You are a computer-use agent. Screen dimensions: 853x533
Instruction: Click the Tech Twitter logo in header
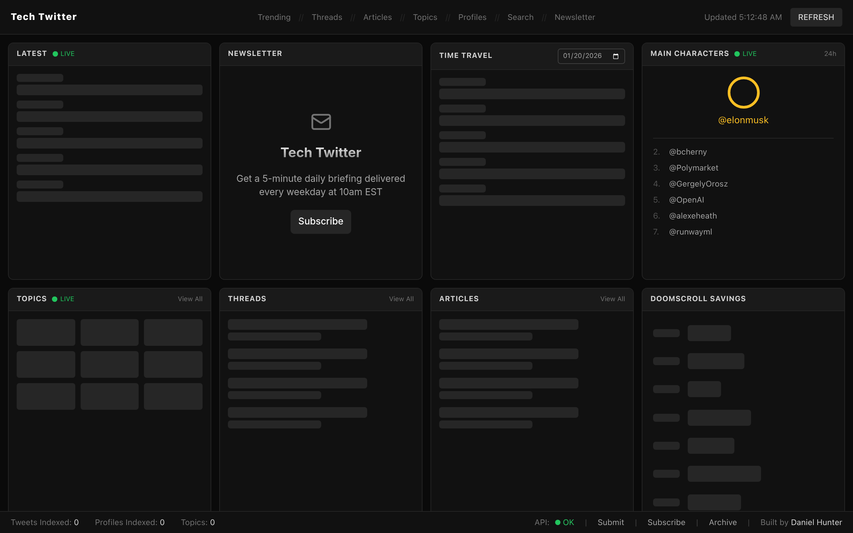(44, 17)
